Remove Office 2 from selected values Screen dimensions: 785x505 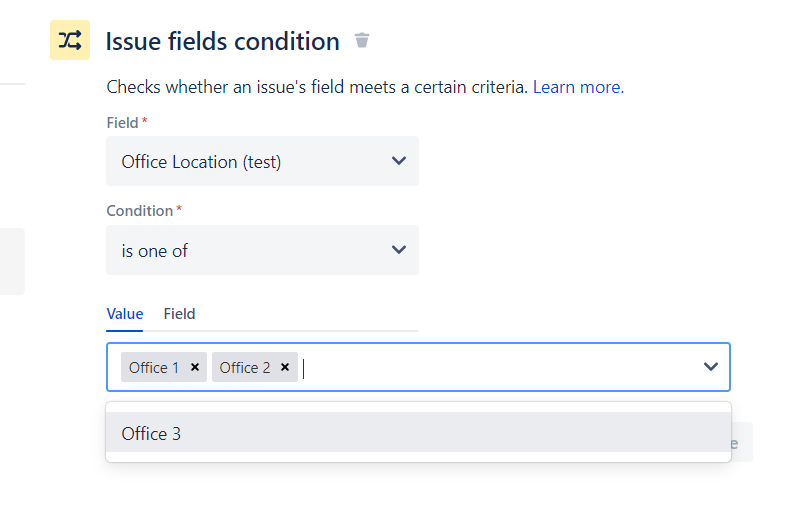[x=285, y=367]
